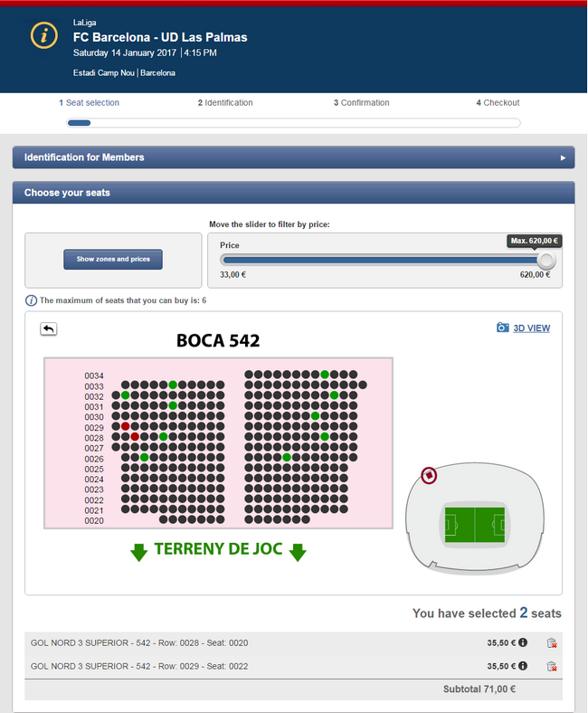The width and height of the screenshot is (588, 713).
Task: Select the green seat in row 0026 left block
Action: tap(144, 457)
